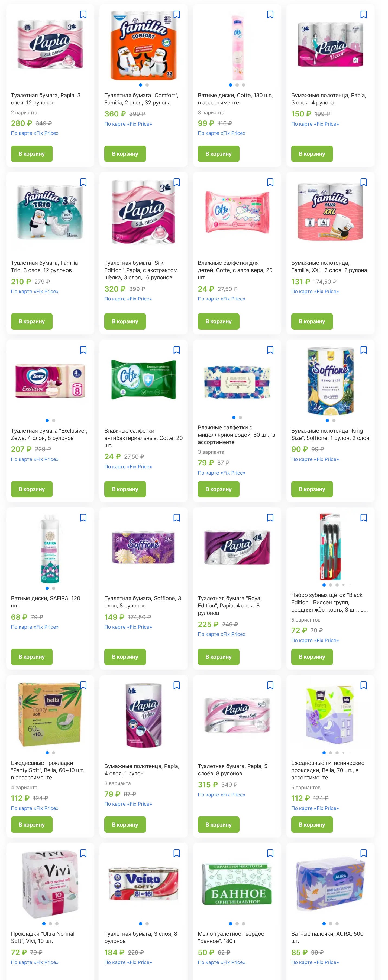Screen dimensions: 388x980
Task: Add Cotte antibacterial wipes to cart
Action: (x=125, y=489)
